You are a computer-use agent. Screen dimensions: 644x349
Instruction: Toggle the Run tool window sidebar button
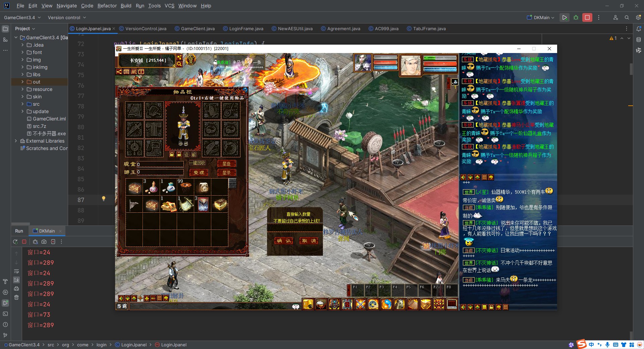click(5, 303)
